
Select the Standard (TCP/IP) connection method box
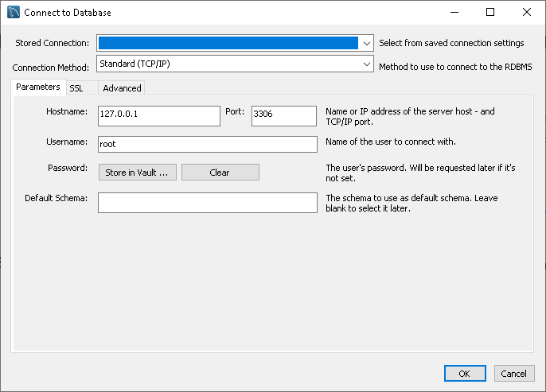pos(235,64)
